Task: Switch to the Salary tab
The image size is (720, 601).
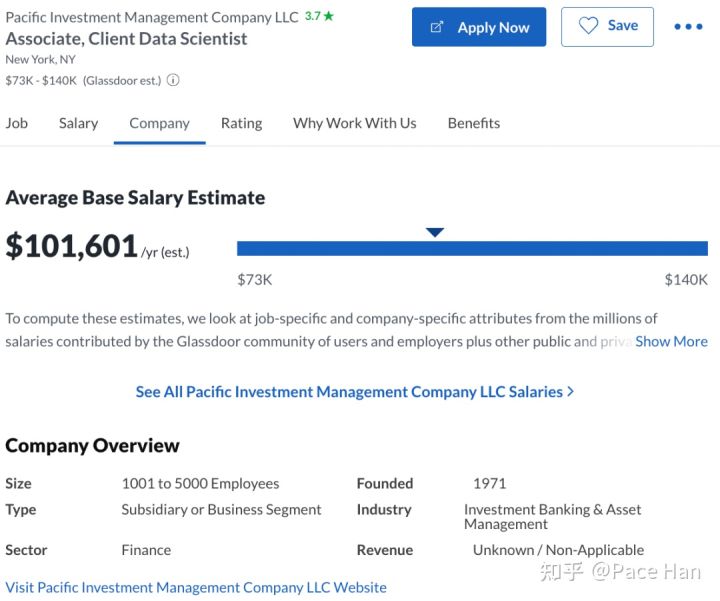Action: 79,123
